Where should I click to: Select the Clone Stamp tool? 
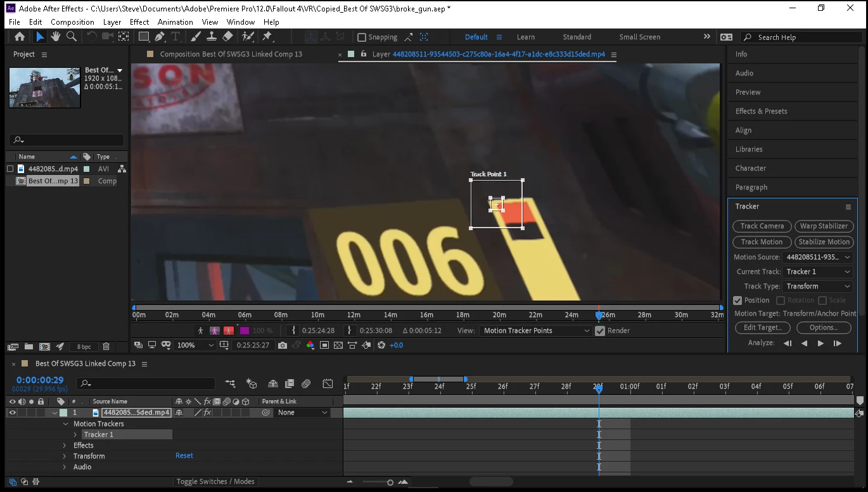(212, 37)
